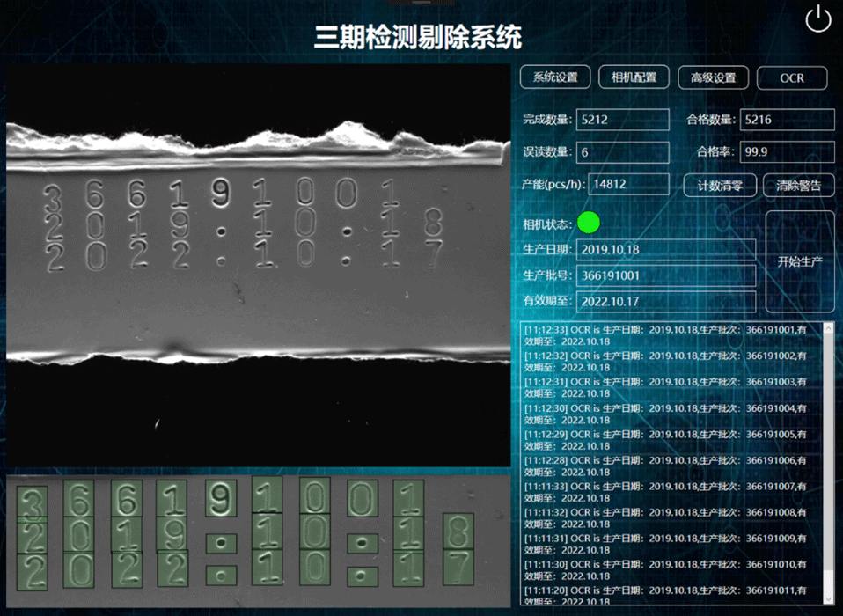
Task: Click the 合格数量: label
Action: click(711, 120)
